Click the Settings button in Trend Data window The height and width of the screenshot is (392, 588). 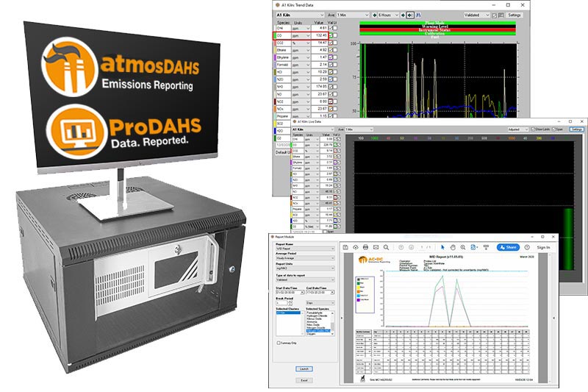514,15
